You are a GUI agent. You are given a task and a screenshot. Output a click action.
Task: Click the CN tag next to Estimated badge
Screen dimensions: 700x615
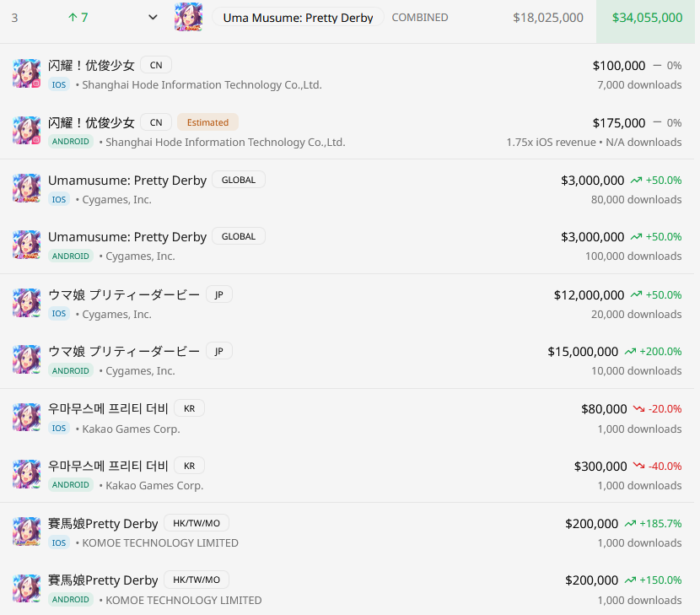coord(156,122)
